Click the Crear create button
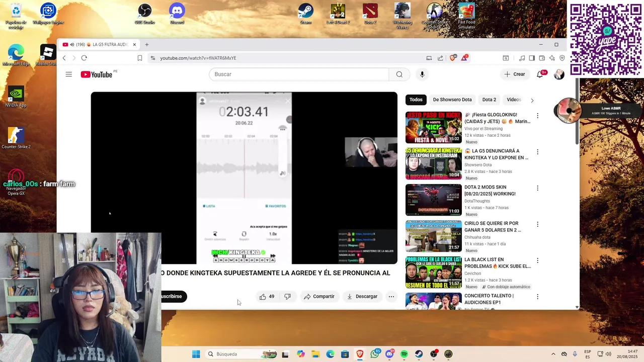Image resolution: width=644 pixels, height=362 pixels. click(515, 74)
